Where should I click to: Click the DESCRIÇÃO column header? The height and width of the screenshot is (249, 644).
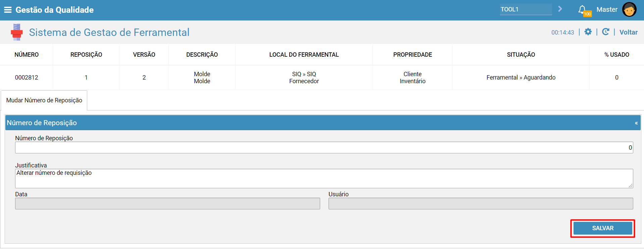[x=202, y=55]
